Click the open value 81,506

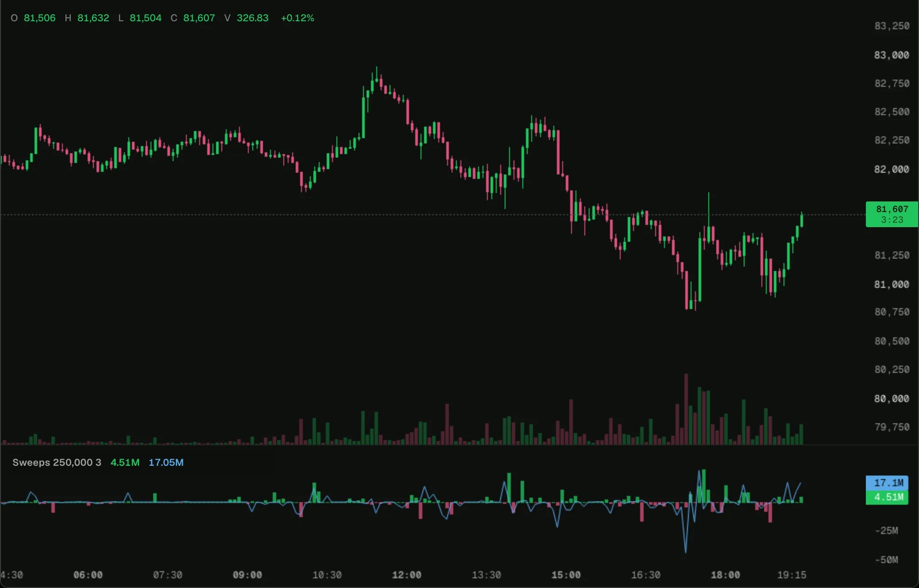tap(39, 18)
